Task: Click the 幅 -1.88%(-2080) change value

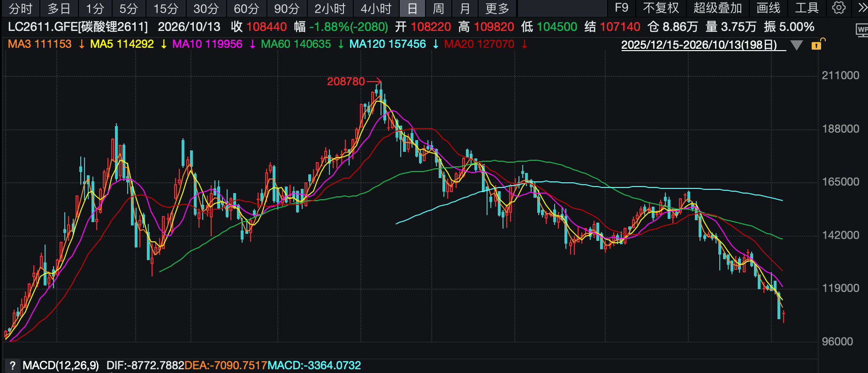Action: [341, 27]
